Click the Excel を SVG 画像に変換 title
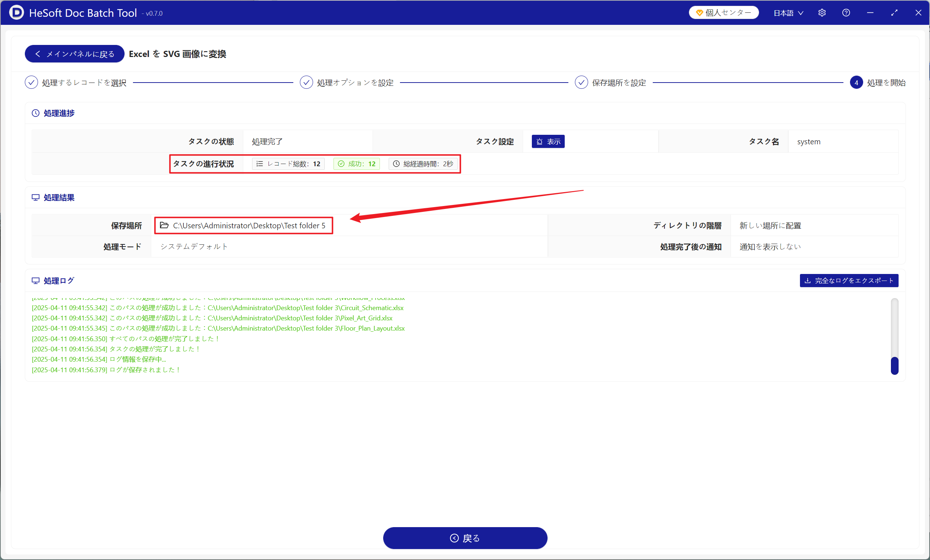 tap(177, 54)
